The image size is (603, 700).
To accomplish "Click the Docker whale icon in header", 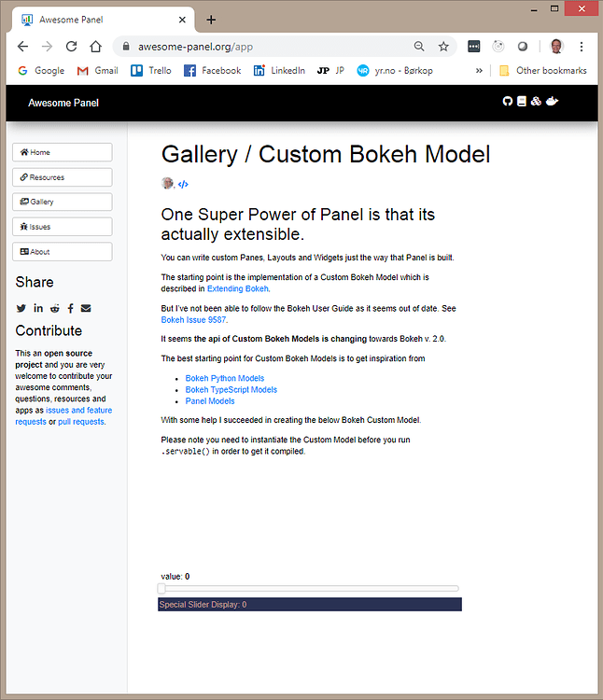I will 553,102.
